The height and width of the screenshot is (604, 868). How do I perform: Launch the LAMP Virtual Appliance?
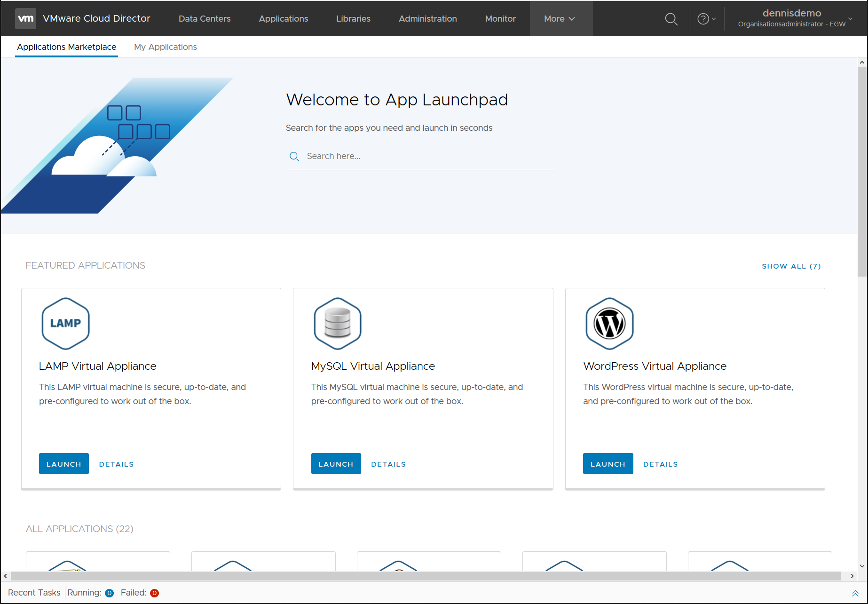pos(64,464)
